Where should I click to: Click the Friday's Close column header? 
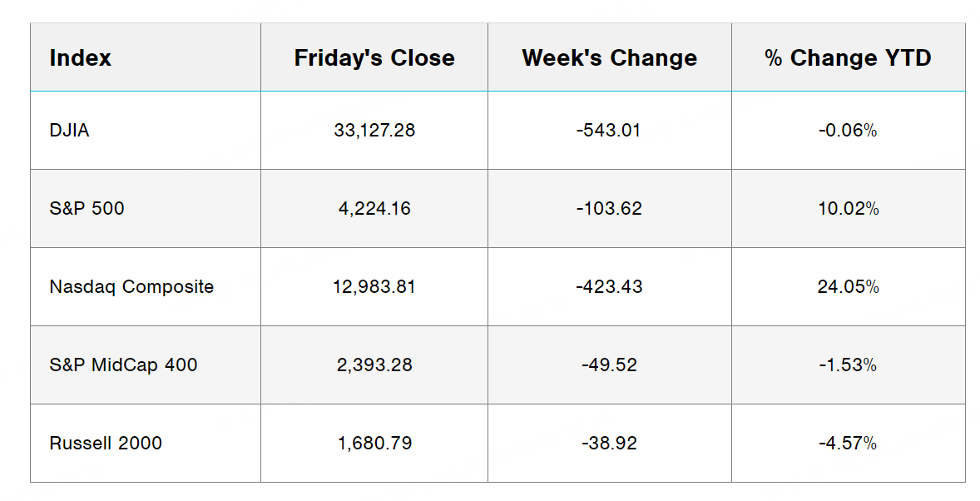[374, 58]
